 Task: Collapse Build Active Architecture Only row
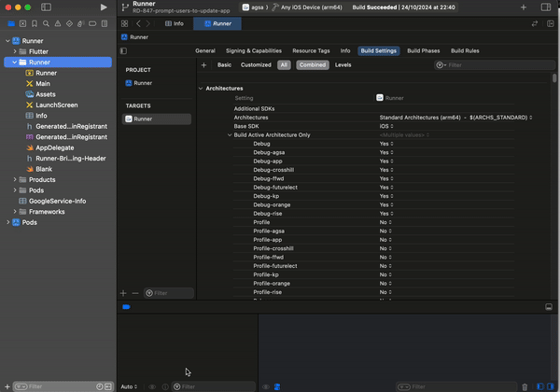[x=230, y=135]
